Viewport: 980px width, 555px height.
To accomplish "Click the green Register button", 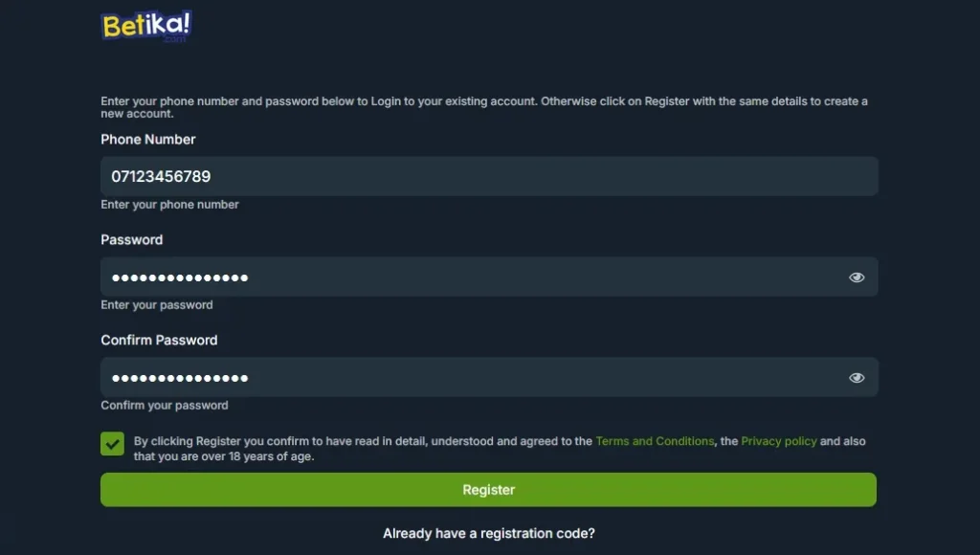I will [488, 489].
